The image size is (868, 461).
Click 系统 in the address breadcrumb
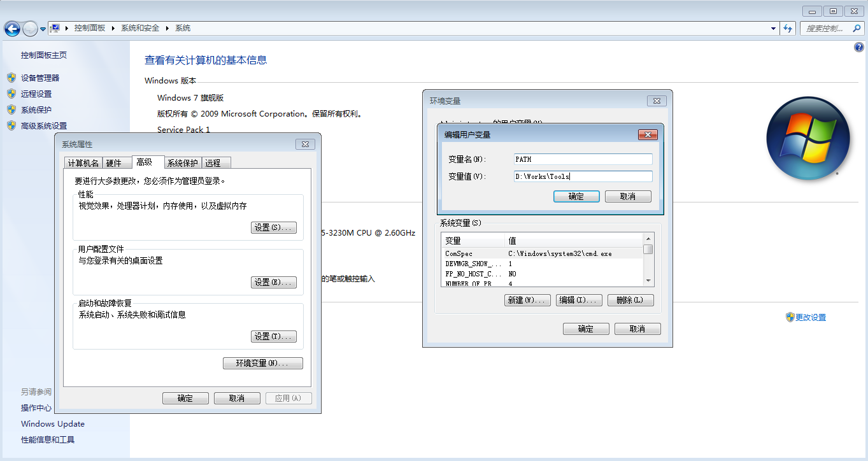pos(183,28)
